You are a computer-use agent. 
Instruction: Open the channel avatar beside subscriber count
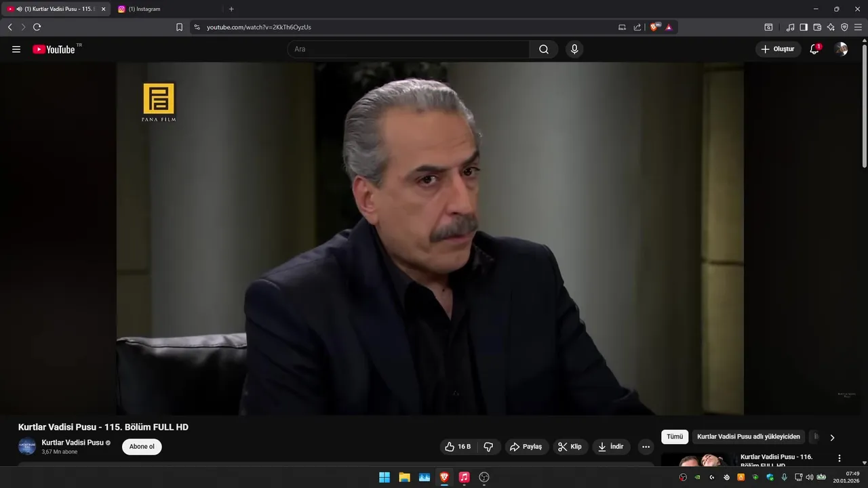pyautogui.click(x=27, y=447)
